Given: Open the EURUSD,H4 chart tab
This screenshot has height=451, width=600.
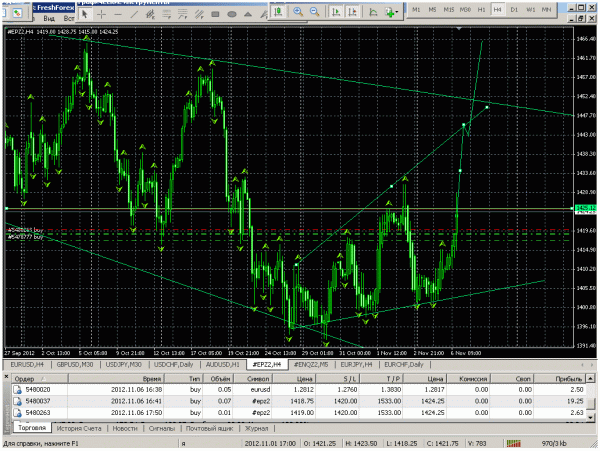Looking at the screenshot, I should (27, 365).
